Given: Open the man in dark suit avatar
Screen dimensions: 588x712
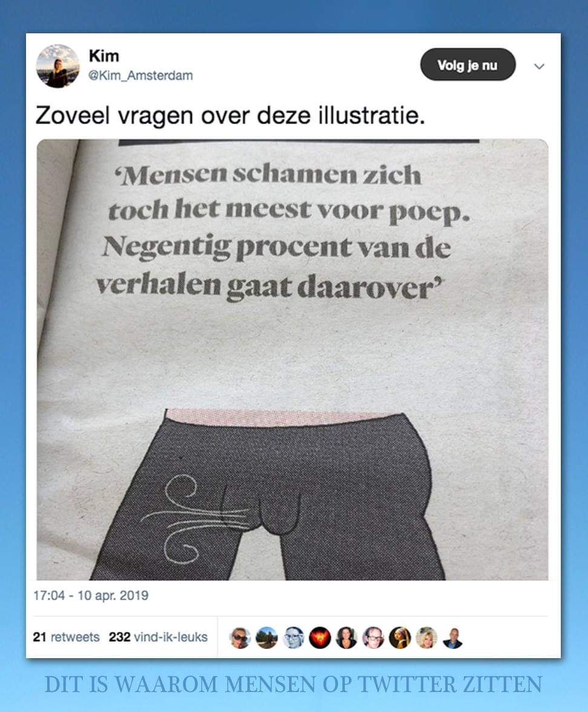Looking at the screenshot, I should click(452, 638).
